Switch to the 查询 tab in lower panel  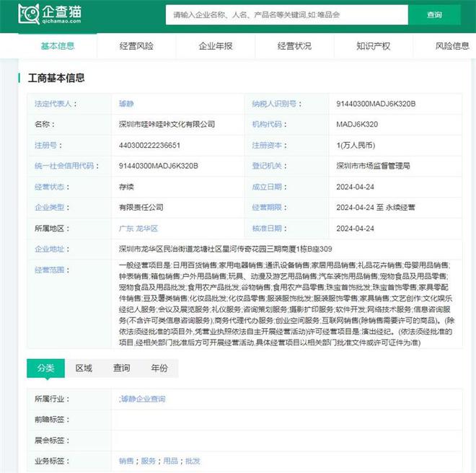coord(121,368)
